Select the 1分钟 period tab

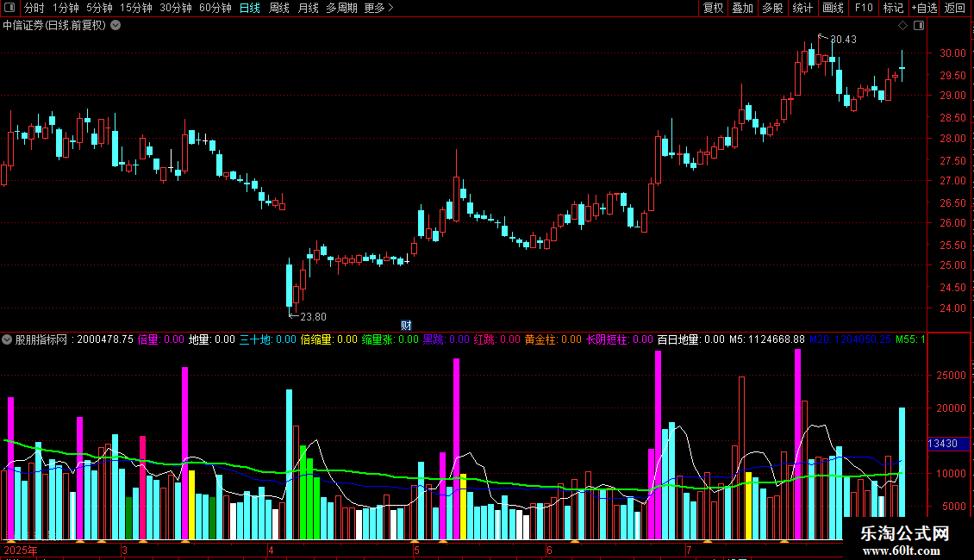point(66,8)
